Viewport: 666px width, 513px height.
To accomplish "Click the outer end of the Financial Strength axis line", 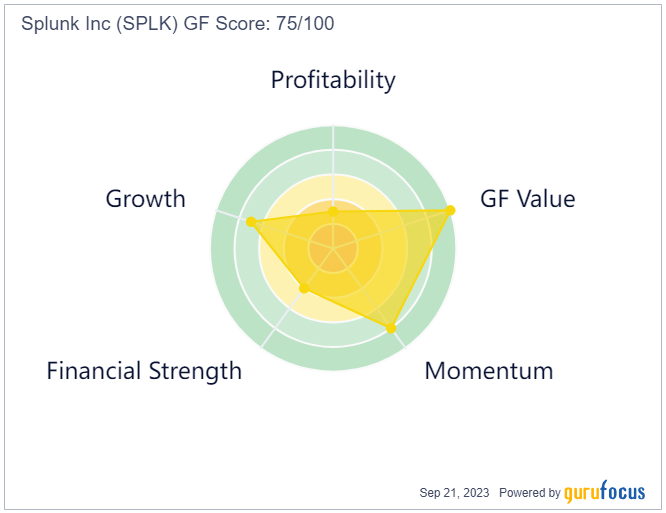I will click(262, 346).
